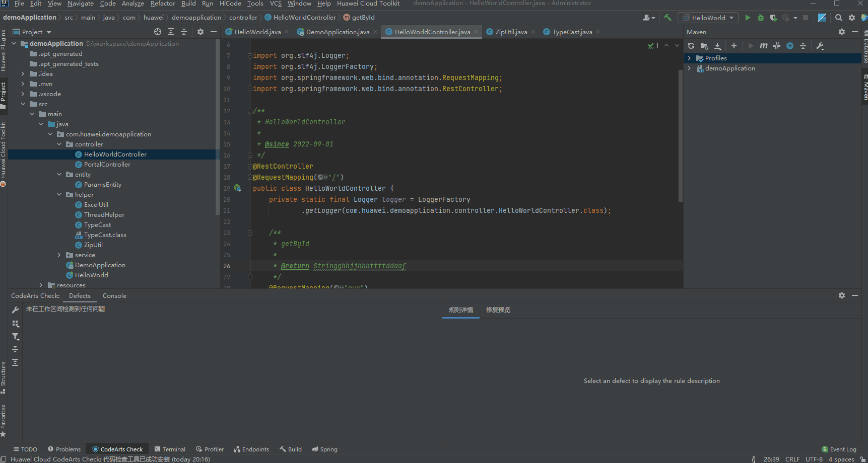Toggle Maven skip tests mode
This screenshot has height=463, width=868.
[x=790, y=46]
